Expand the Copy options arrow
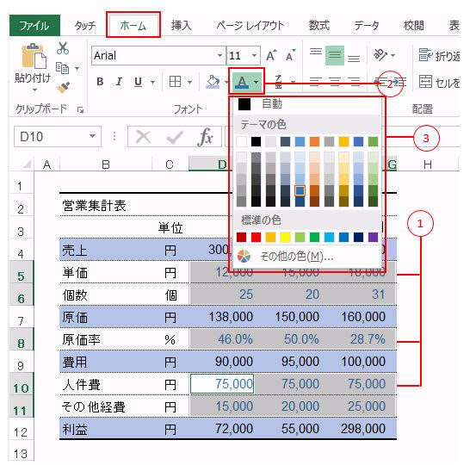476x465 pixels. (77, 68)
